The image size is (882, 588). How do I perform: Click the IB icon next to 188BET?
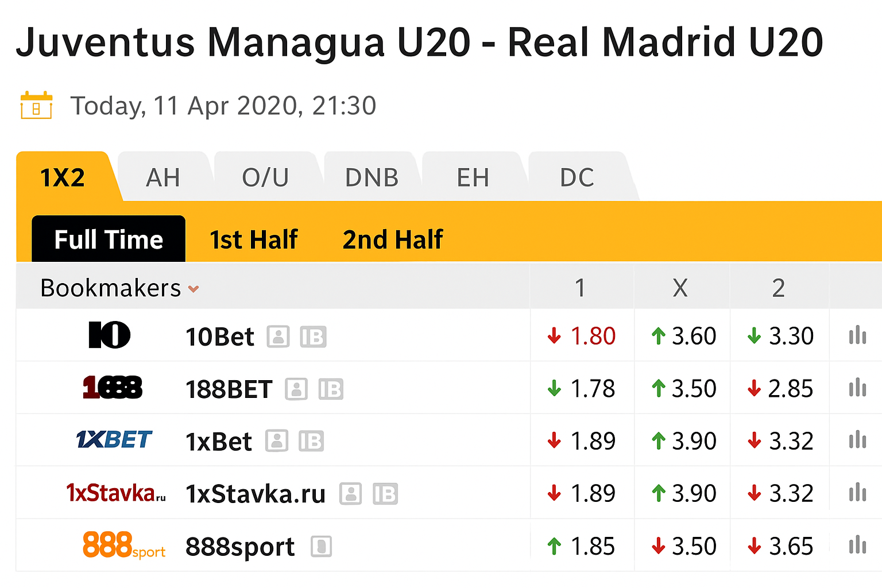pyautogui.click(x=331, y=389)
